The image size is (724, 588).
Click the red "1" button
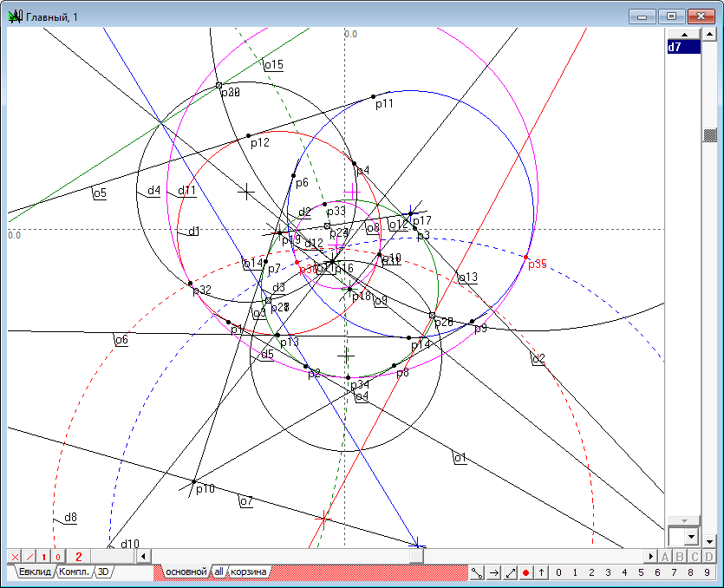coord(44,557)
